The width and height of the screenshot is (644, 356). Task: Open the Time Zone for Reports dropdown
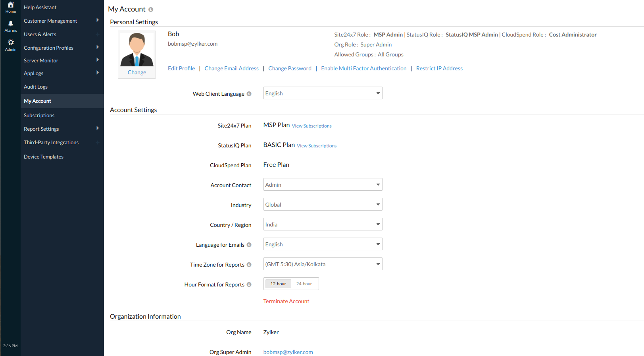(323, 264)
